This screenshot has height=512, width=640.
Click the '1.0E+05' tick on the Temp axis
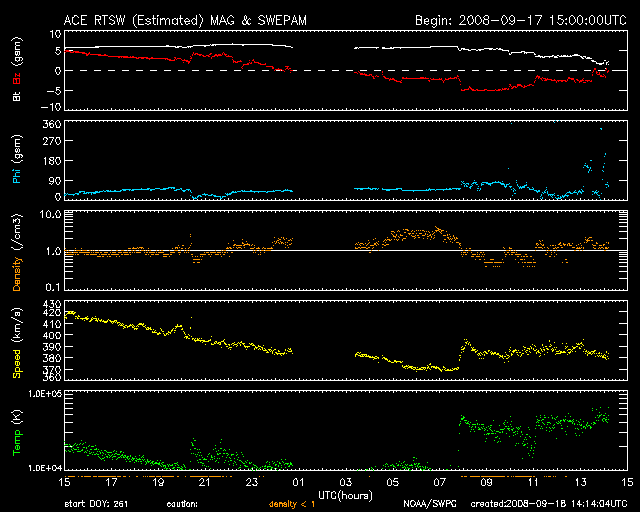45,393
